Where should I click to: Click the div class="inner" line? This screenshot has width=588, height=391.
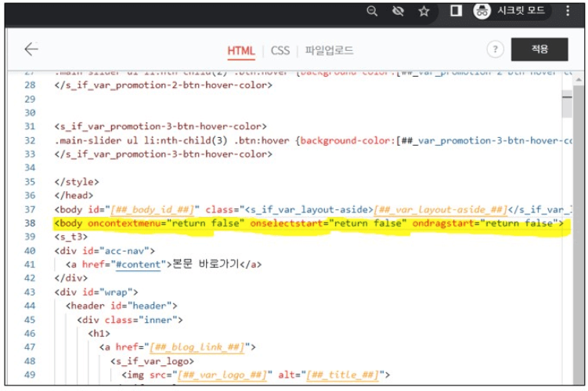pos(130,320)
